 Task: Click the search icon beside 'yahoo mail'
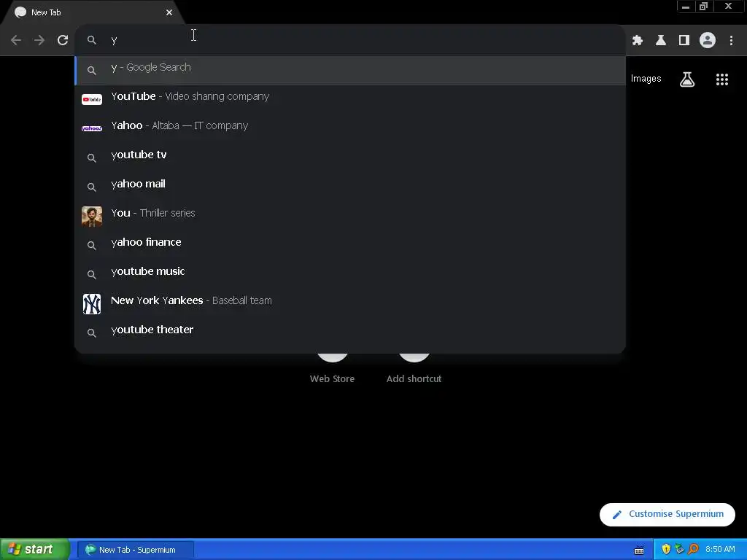[x=92, y=187]
